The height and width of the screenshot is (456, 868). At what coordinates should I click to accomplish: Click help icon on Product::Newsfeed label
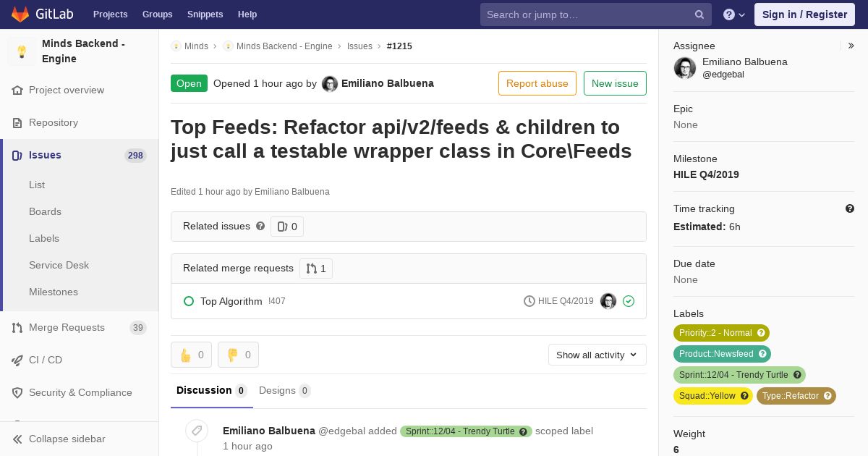coord(762,354)
